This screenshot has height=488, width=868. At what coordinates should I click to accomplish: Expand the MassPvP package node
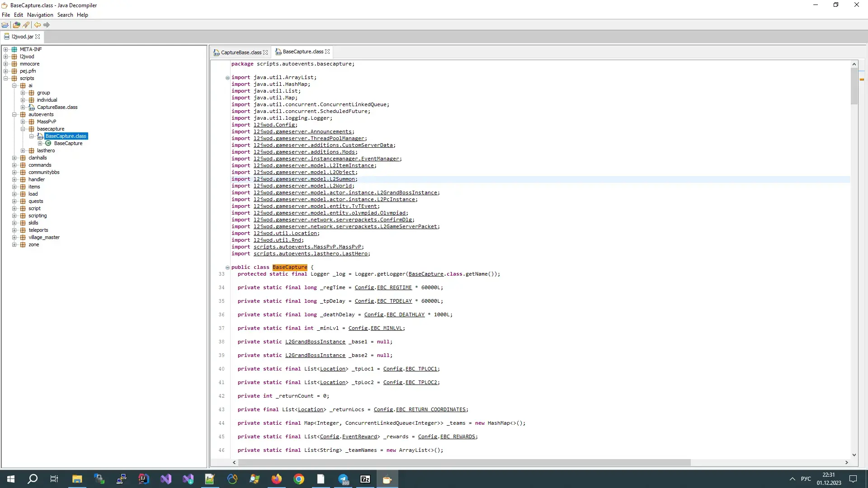[23, 122]
